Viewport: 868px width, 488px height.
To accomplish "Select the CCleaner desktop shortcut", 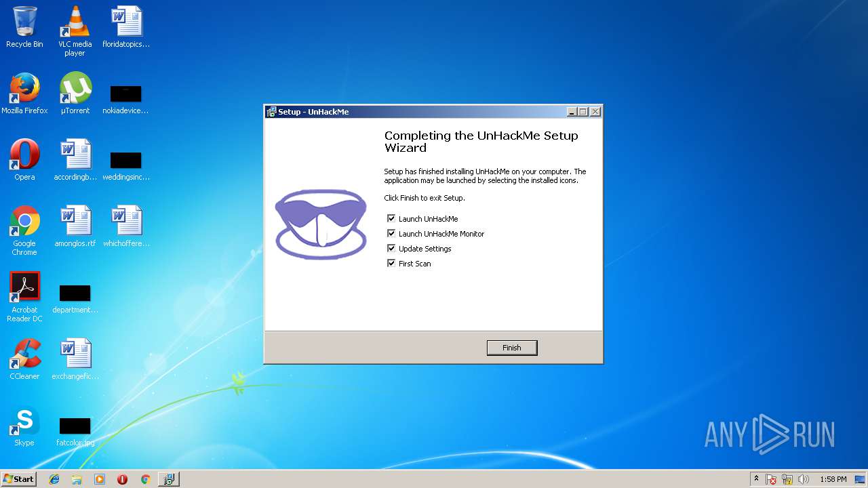I will pyautogui.click(x=24, y=359).
